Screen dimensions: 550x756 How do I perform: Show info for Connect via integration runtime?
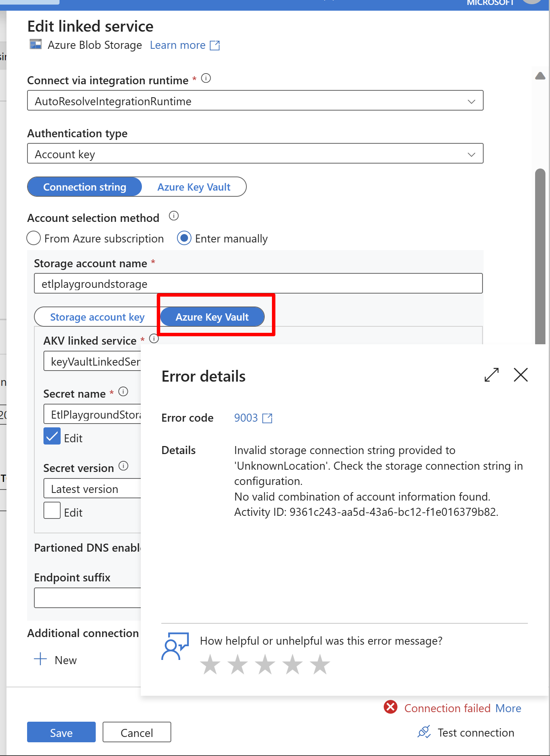[206, 79]
